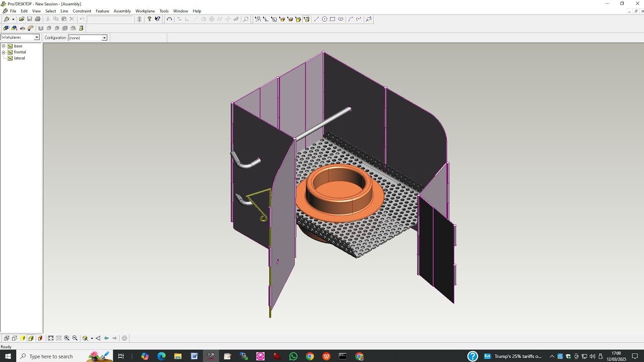Open the Select menu
The image size is (644, 362).
coord(51,11)
